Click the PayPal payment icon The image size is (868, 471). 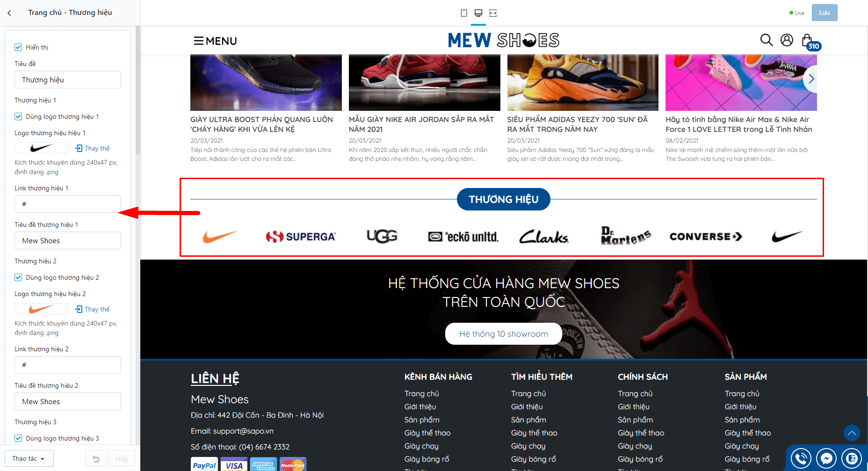click(204, 464)
